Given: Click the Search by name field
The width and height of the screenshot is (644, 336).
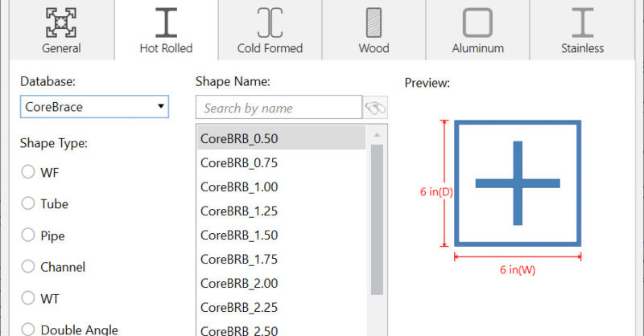Looking at the screenshot, I should coord(279,108).
